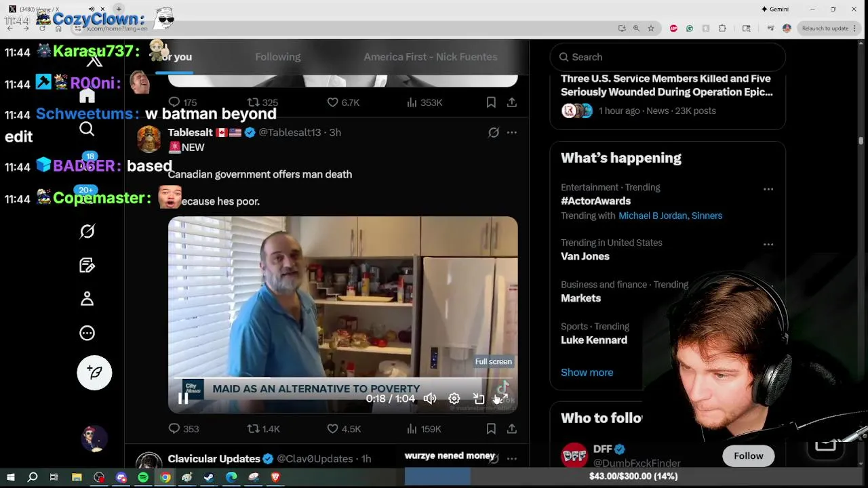Open the More circle menu in sidebar
The image size is (868, 488).
(x=87, y=333)
